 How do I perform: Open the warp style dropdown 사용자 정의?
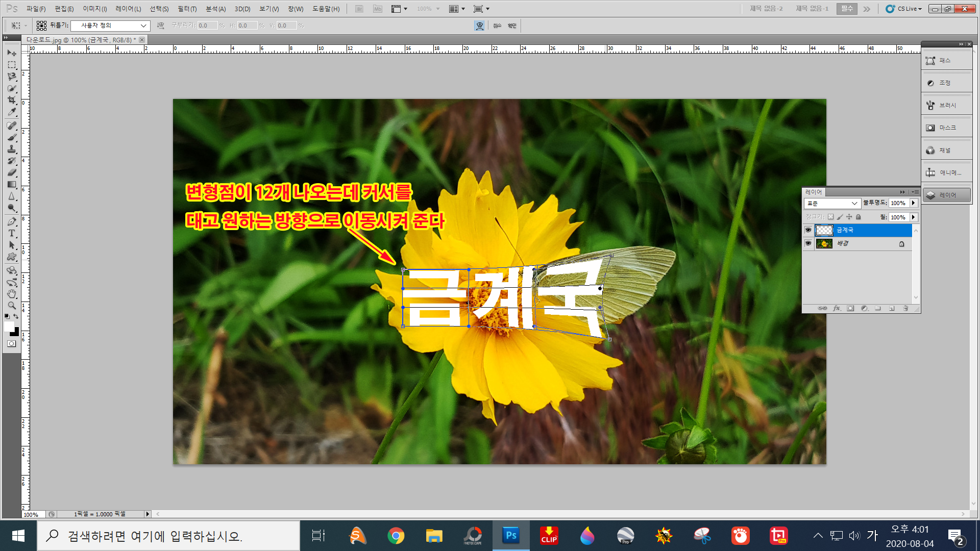[x=110, y=26]
